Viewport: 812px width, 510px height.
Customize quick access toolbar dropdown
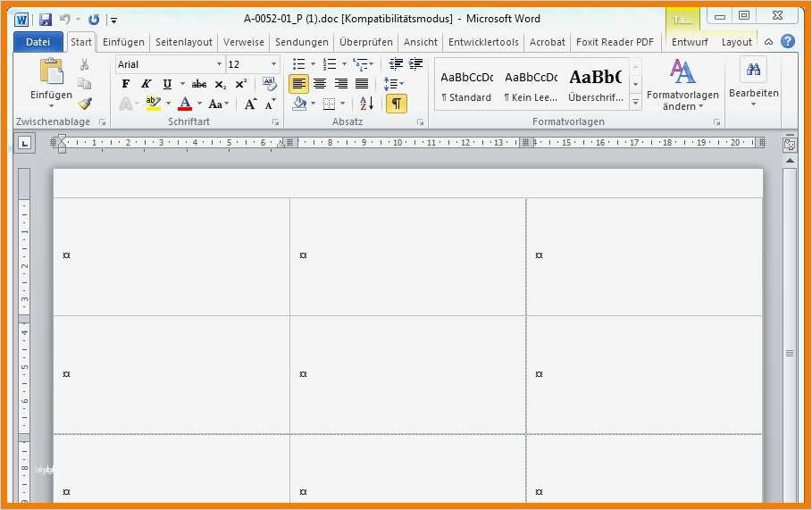pos(113,21)
